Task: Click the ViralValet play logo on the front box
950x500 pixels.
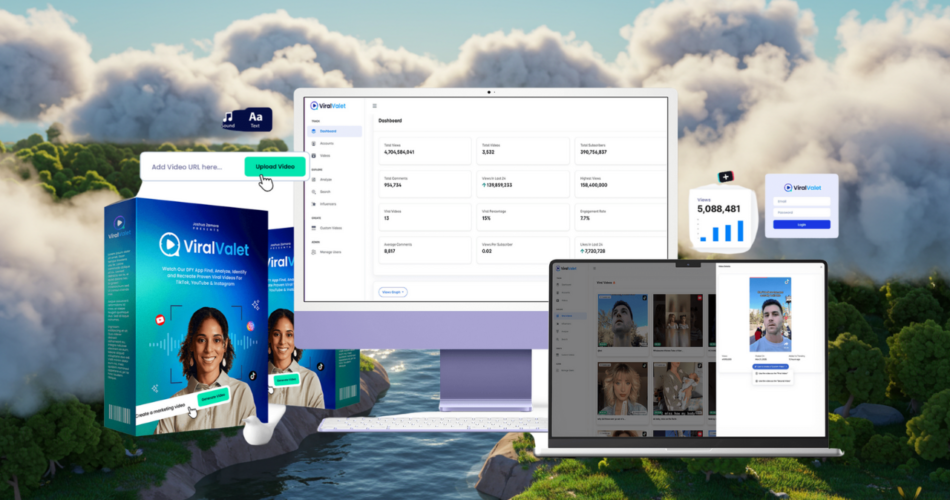Action: [169, 244]
